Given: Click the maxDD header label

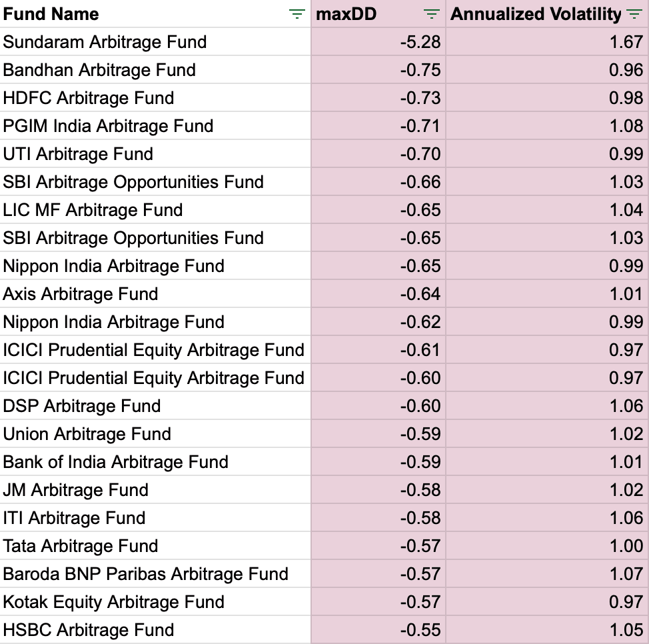Looking at the screenshot, I should click(346, 14).
